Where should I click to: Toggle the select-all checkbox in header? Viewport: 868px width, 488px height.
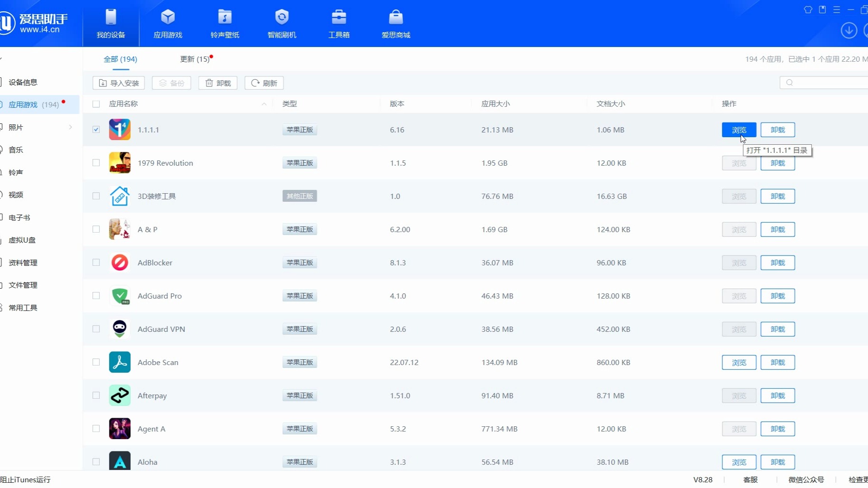pos(96,104)
